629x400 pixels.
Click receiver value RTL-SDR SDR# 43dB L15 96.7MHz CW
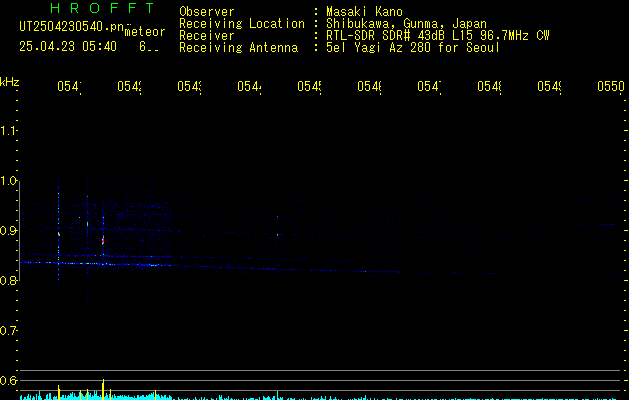coord(438,36)
